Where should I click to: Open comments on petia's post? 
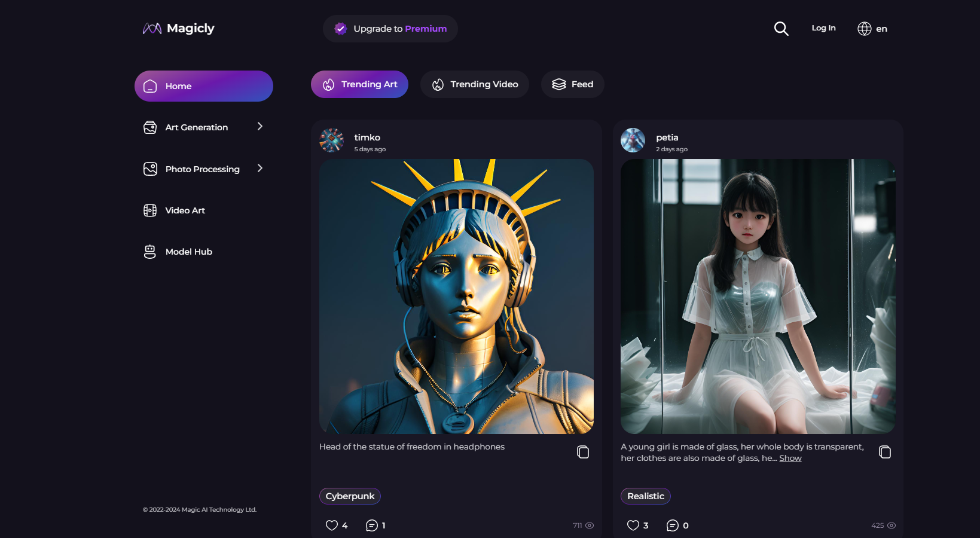pos(673,525)
